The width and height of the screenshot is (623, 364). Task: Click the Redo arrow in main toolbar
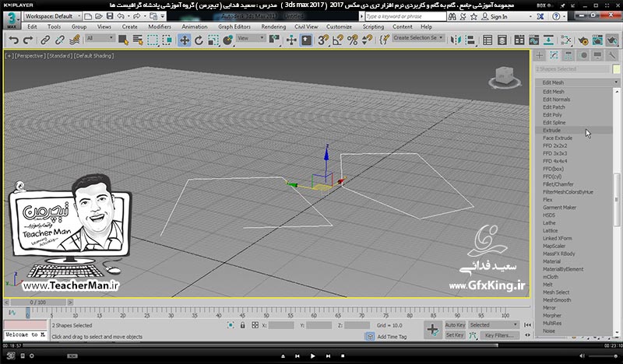(28, 40)
